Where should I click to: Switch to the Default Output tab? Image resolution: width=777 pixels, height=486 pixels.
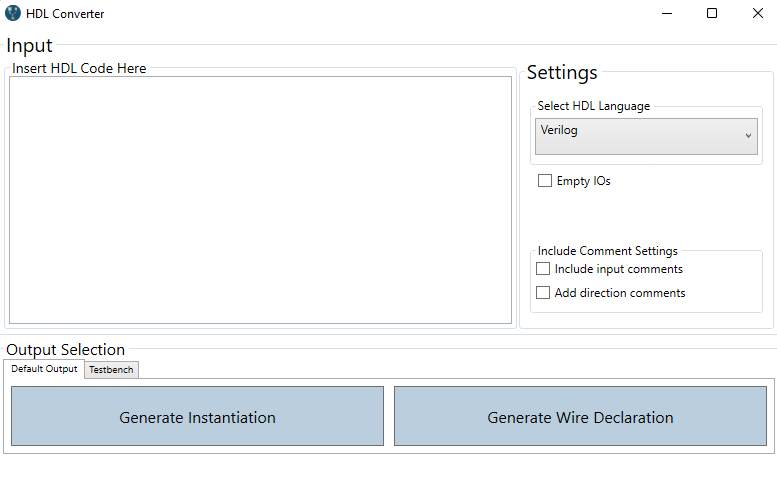click(44, 369)
